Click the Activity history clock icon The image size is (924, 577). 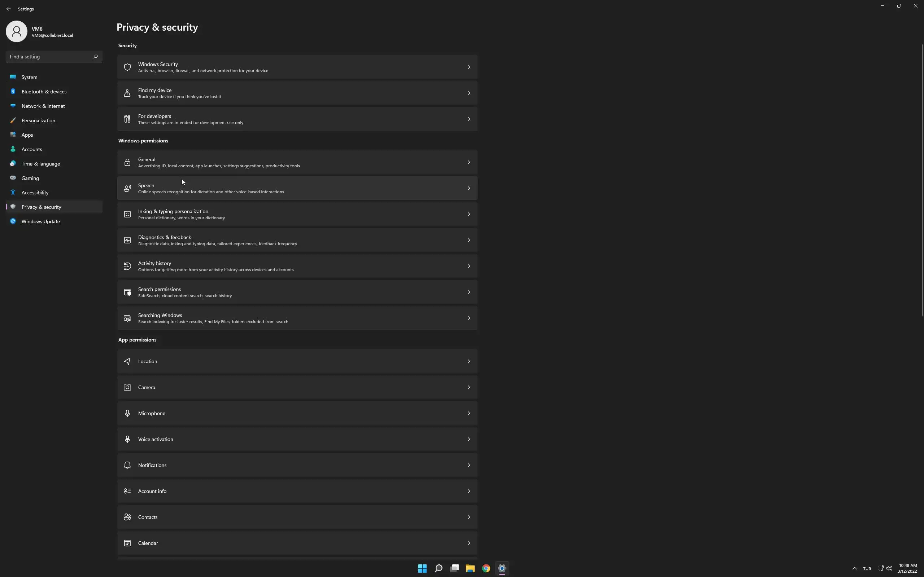(127, 267)
